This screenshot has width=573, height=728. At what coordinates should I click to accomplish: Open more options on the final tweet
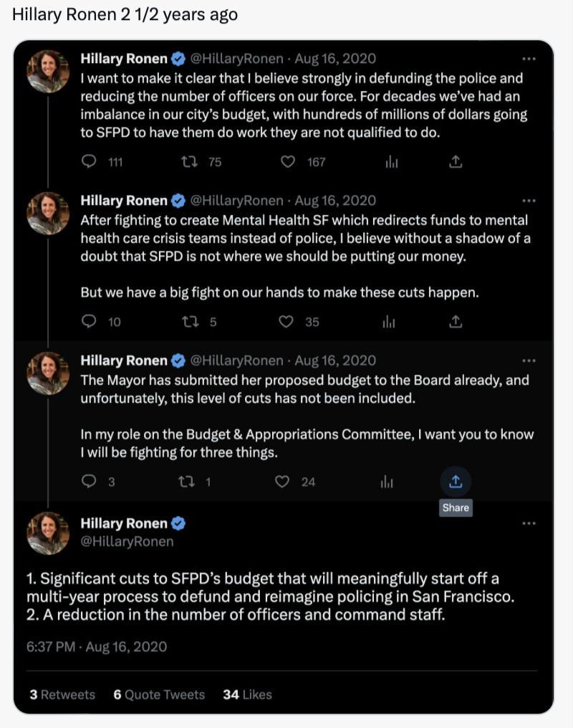coord(529,523)
